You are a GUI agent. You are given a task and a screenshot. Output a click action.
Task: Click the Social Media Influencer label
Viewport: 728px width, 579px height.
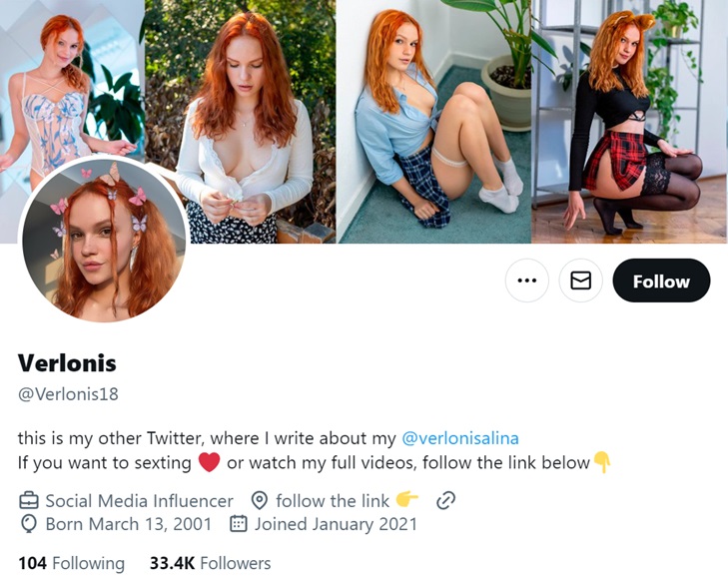coord(139,500)
